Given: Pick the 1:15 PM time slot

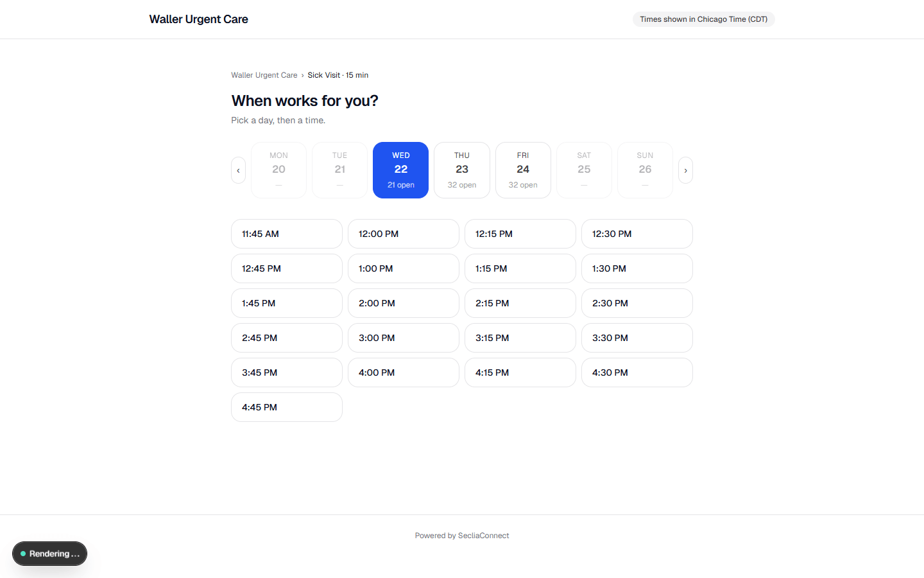Looking at the screenshot, I should (520, 268).
